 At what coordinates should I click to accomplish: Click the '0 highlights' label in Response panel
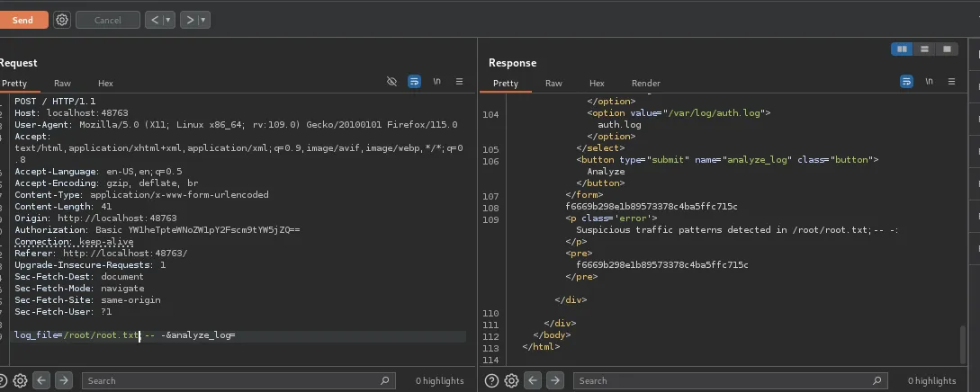coord(932,381)
